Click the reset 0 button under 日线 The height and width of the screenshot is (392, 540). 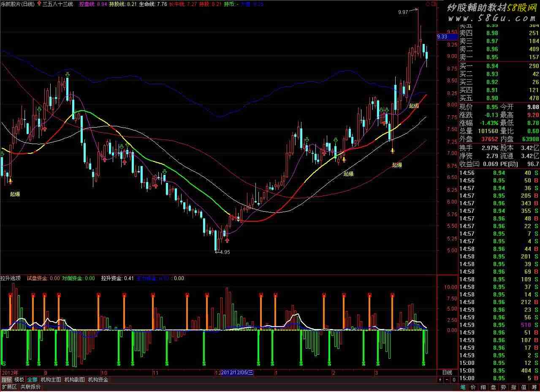[453, 380]
